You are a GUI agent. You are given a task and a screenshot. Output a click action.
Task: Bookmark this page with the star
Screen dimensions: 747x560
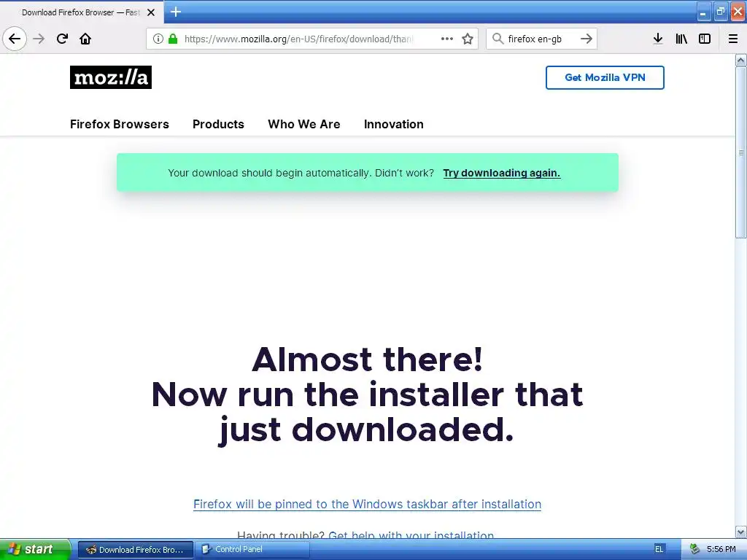point(468,39)
